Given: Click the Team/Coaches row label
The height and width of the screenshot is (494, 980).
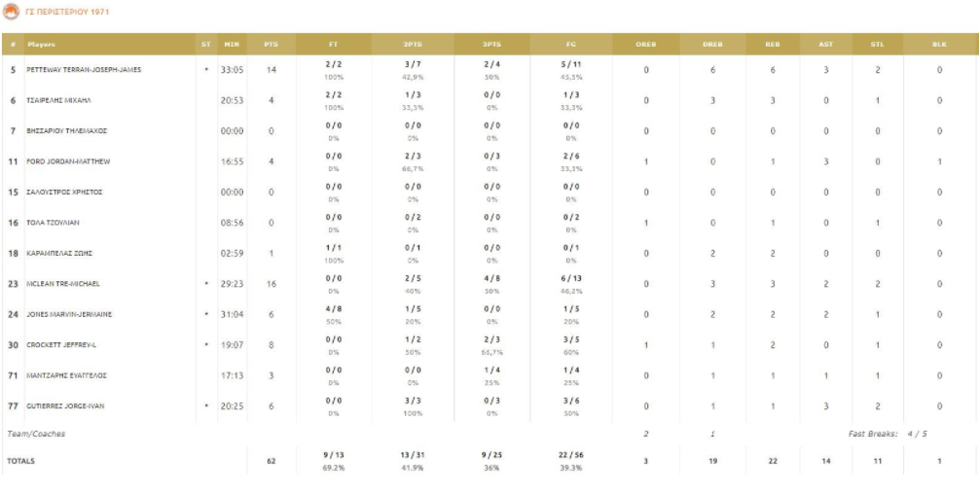Looking at the screenshot, I should (36, 434).
